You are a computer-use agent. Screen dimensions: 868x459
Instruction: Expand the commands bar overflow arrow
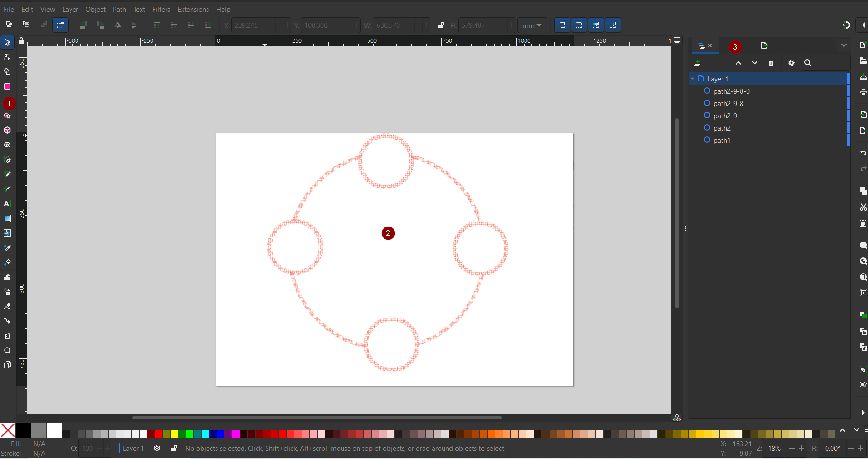click(x=863, y=413)
